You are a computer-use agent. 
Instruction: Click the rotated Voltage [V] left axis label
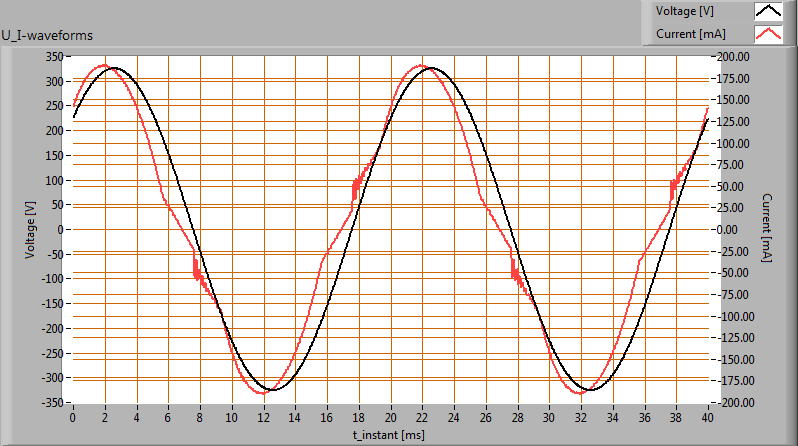(30, 229)
